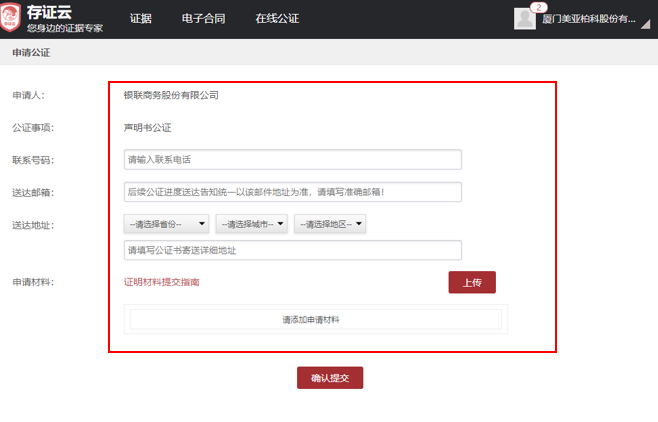Open the 电子合同 menu
Screen dimensions: 658x422
pyautogui.click(x=204, y=18)
